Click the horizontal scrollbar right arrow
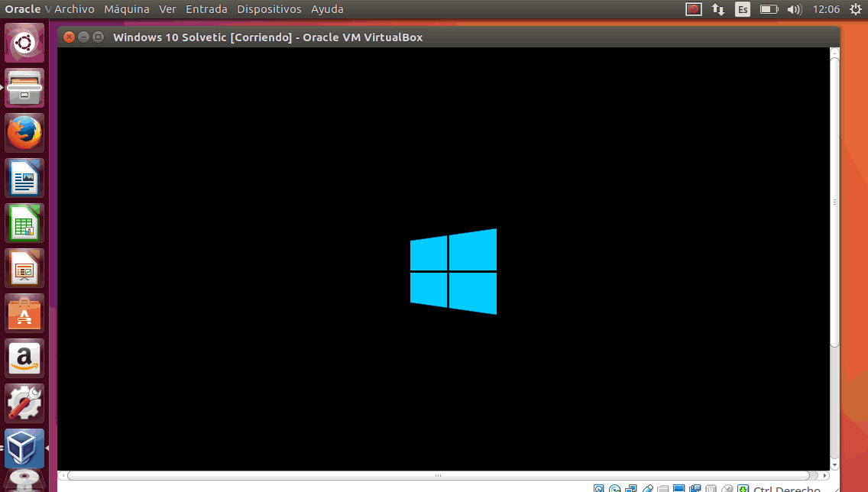The image size is (868, 492). tap(824, 475)
